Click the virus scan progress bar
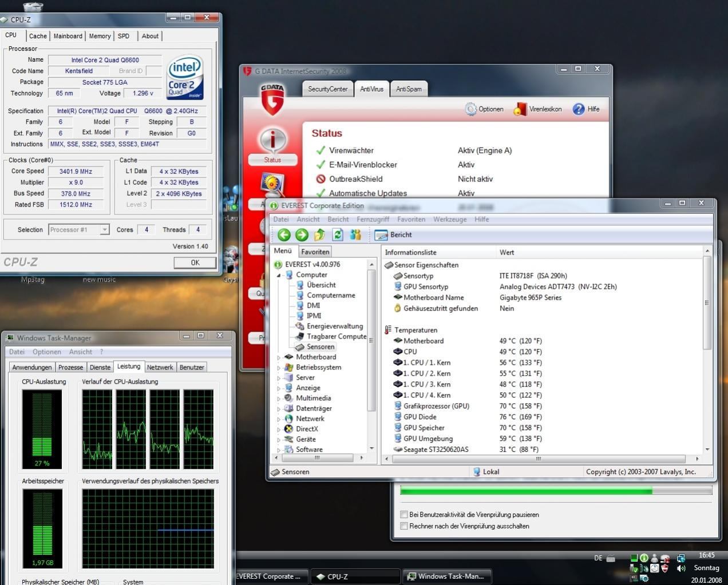This screenshot has width=728, height=585. (x=556, y=491)
